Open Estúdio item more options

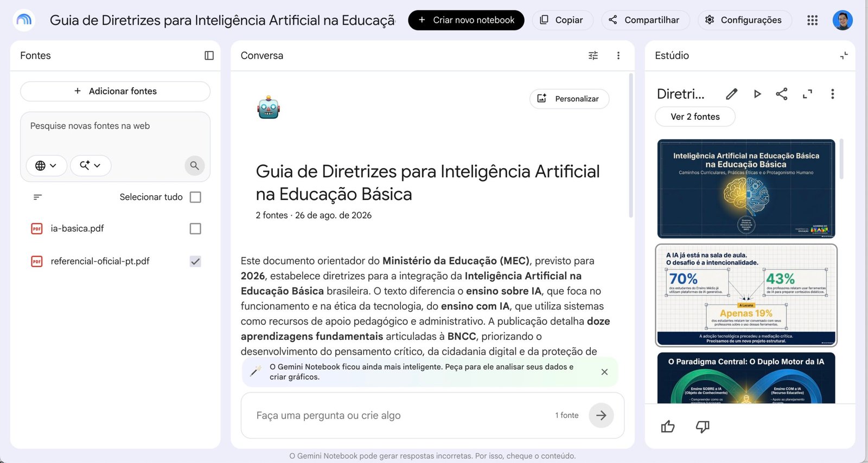[x=832, y=94]
